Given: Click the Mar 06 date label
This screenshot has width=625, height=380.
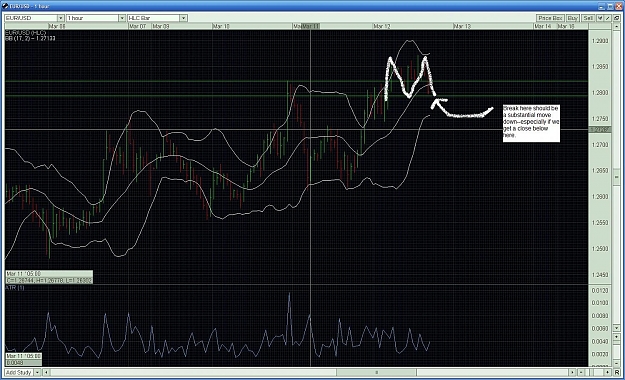Looking at the screenshot, I should [x=57, y=26].
